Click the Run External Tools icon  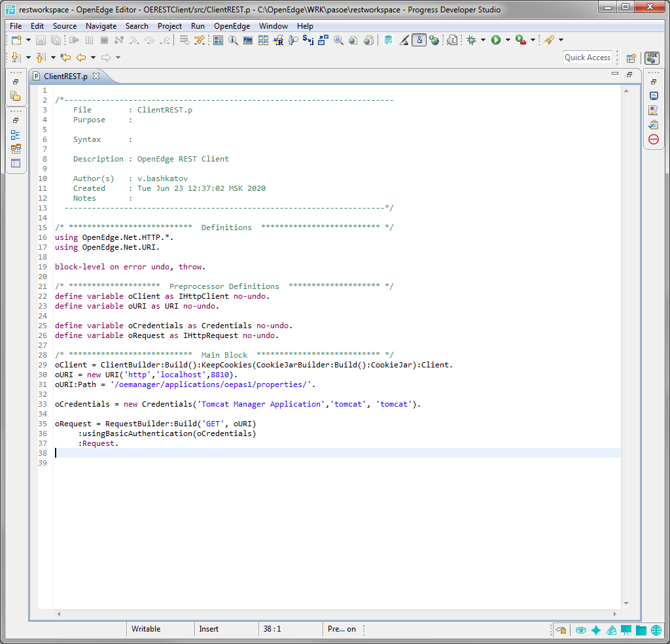point(520,40)
